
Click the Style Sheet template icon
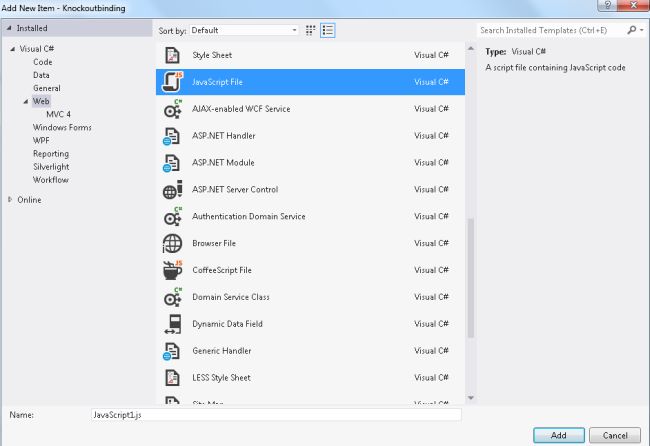pos(172,55)
